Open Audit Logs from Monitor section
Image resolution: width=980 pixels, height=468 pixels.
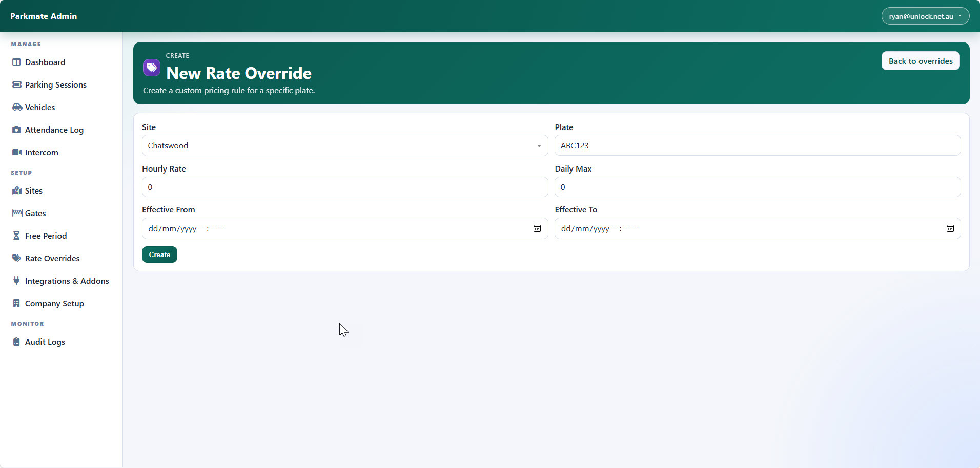point(45,342)
